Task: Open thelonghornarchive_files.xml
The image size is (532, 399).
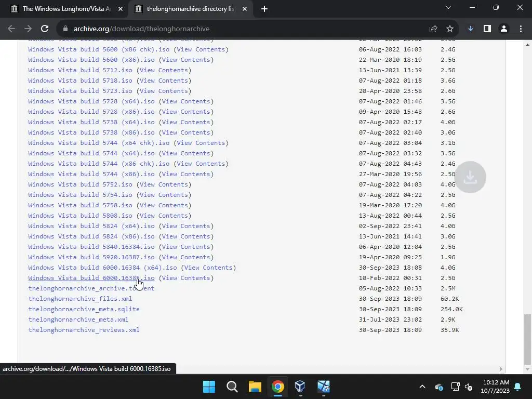Action: click(x=80, y=299)
